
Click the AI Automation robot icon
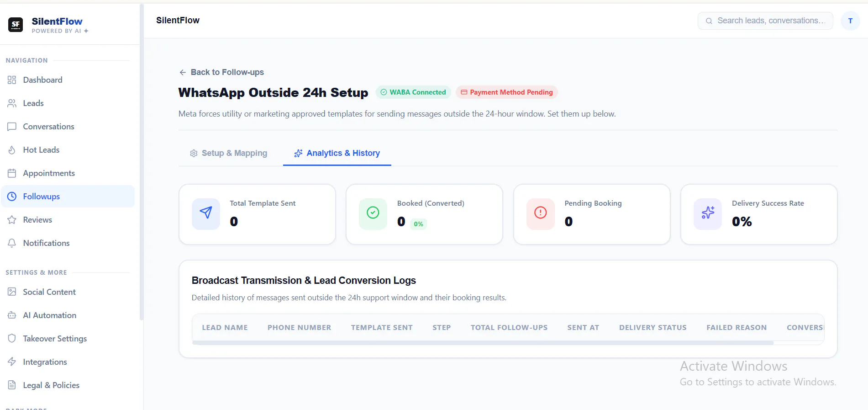(x=12, y=315)
